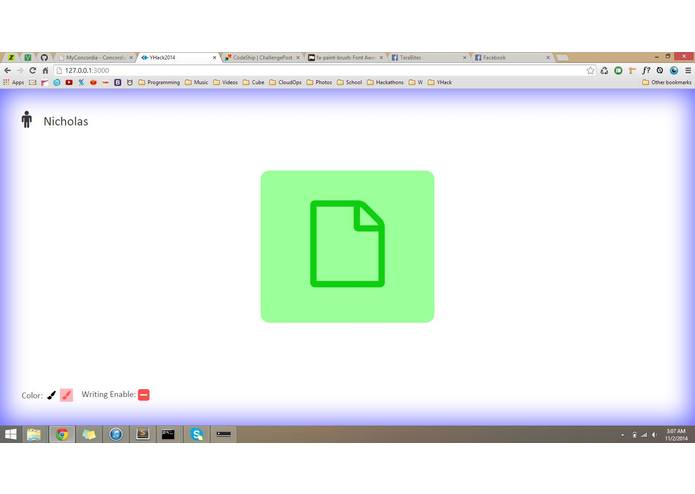Open the Hackathons bookmarks folder
Image resolution: width=695 pixels, height=494 pixels.
(x=386, y=82)
